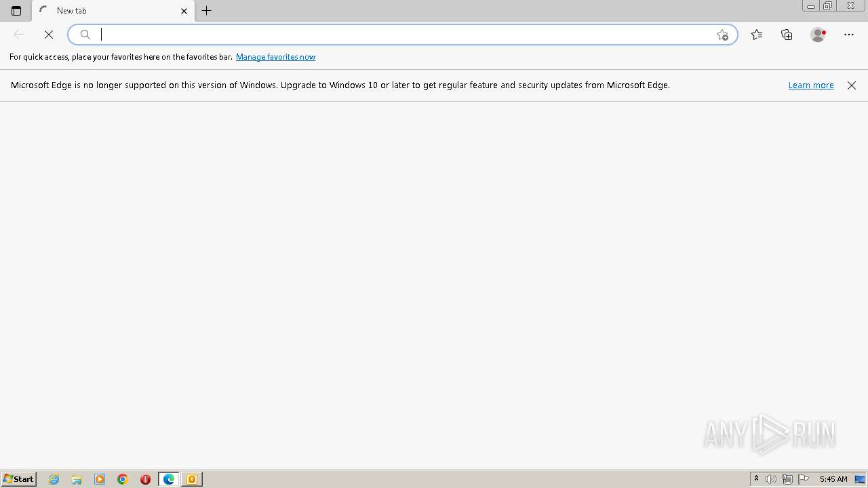Minimize the Edge browser window
The height and width of the screenshot is (488, 868).
811,6
